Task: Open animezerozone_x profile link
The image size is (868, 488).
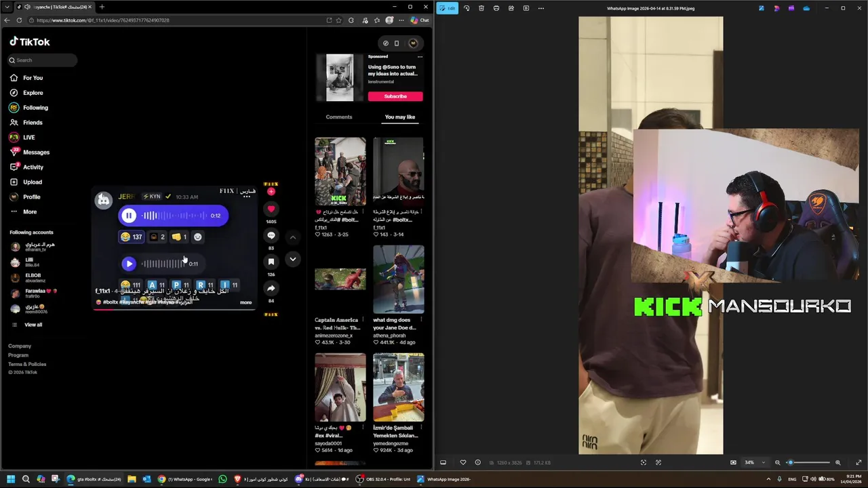Action: 334,335
